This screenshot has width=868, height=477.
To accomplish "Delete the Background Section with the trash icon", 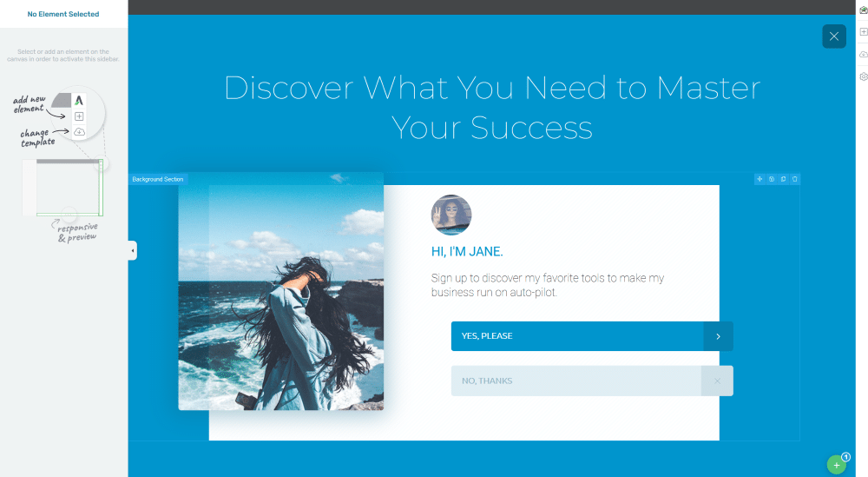I will pos(794,179).
